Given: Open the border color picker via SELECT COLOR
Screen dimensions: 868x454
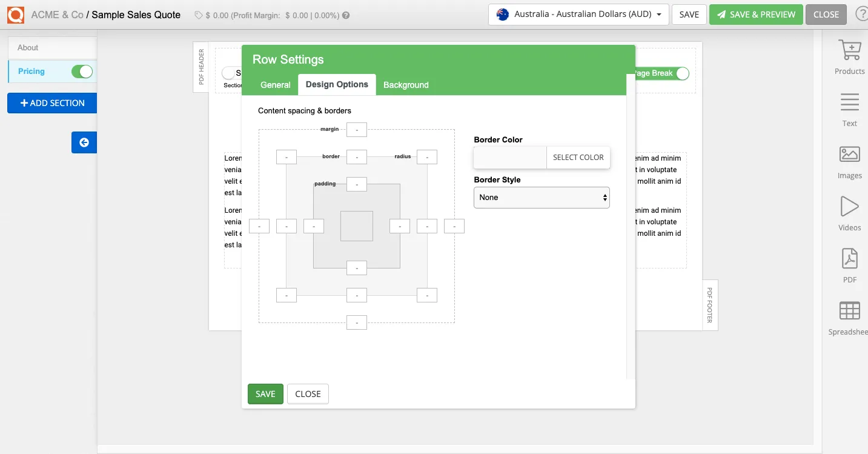Looking at the screenshot, I should (x=578, y=157).
